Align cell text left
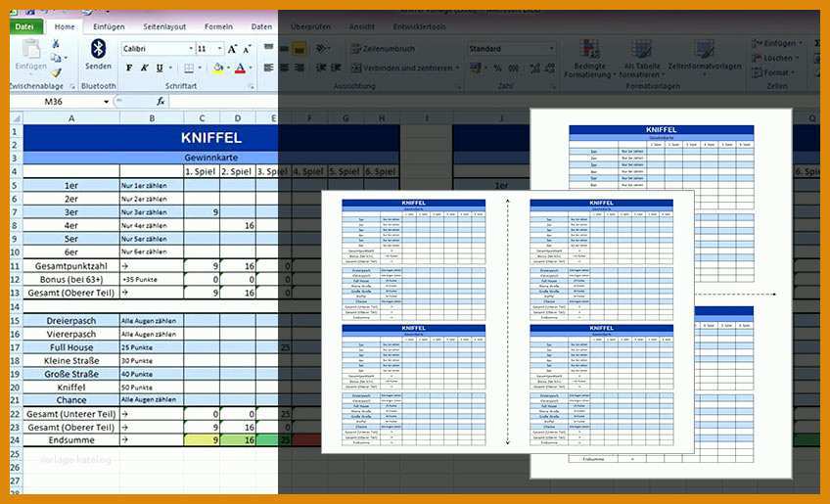830x504 pixels. coord(269,68)
